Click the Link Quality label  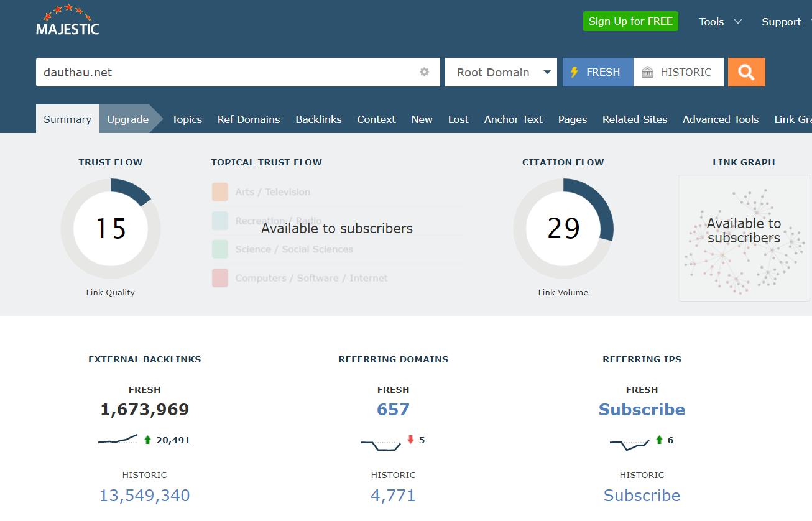click(x=111, y=292)
